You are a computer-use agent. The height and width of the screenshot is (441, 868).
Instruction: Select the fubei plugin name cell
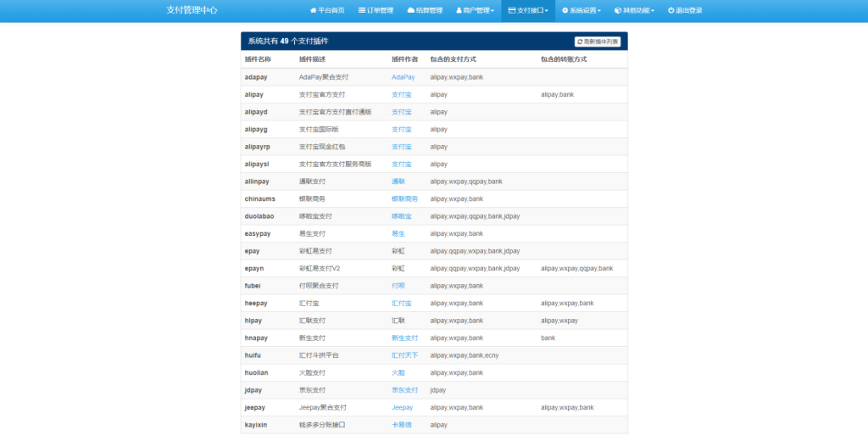point(253,286)
